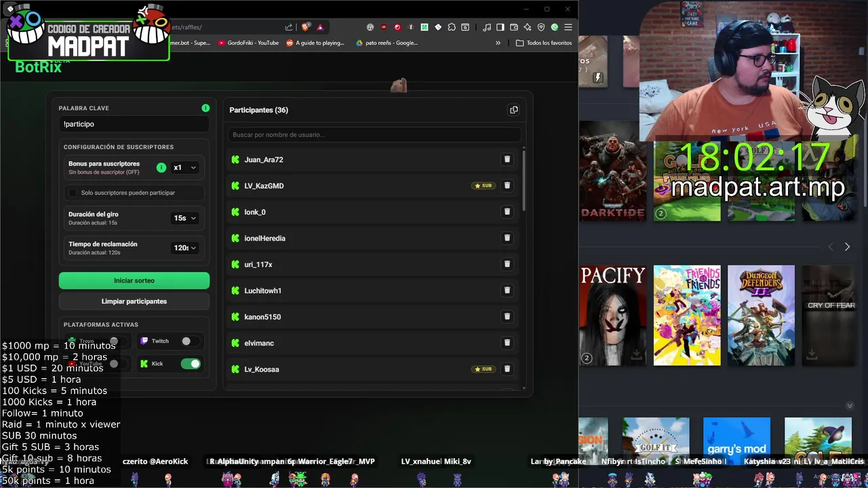
Task: Remove LV_KazGMD using its trash icon
Action: click(x=507, y=185)
